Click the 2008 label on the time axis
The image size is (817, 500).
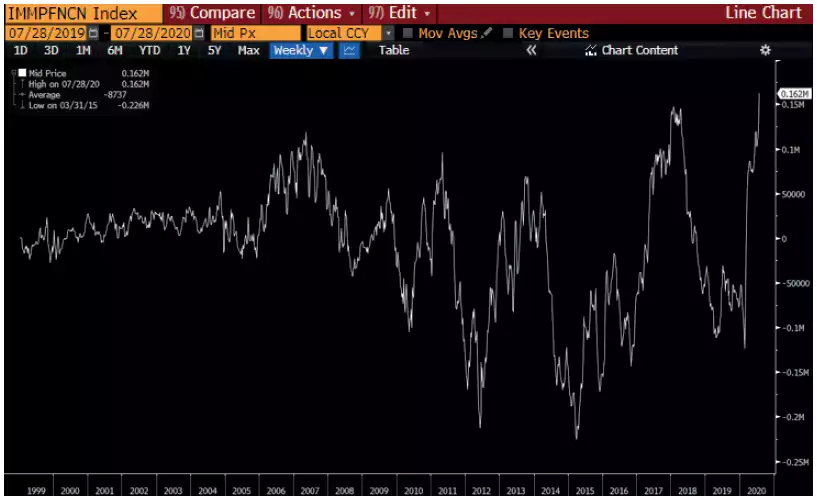(344, 491)
